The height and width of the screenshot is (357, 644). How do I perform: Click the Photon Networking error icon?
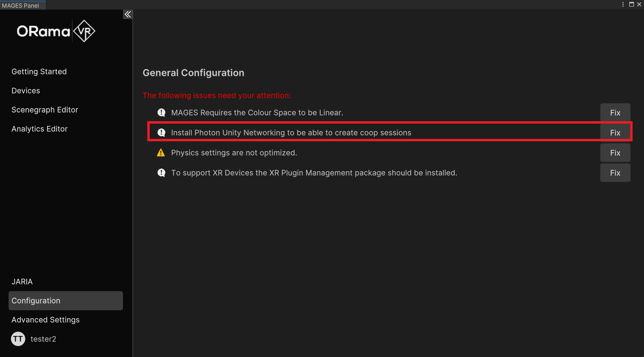(161, 133)
